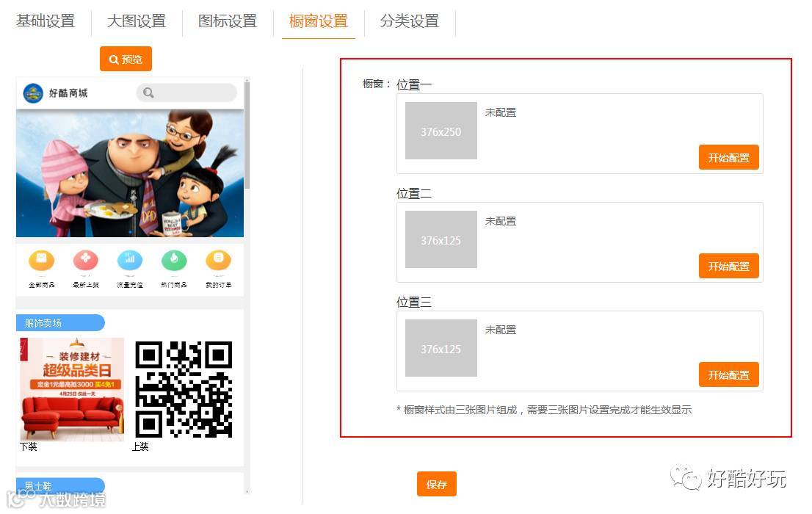
Task: Click the 未配置 status under 位置三
Action: point(500,330)
